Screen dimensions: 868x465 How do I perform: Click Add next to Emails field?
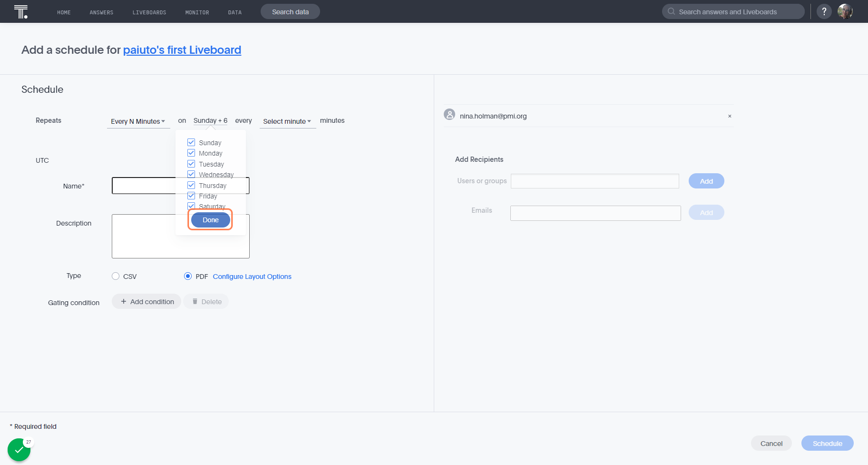coord(706,212)
